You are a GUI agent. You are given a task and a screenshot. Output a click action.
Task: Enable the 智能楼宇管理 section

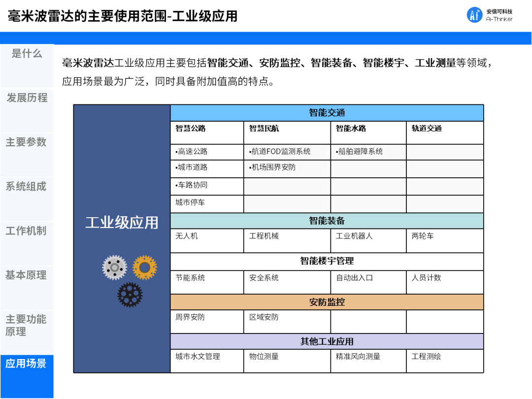coord(327,262)
